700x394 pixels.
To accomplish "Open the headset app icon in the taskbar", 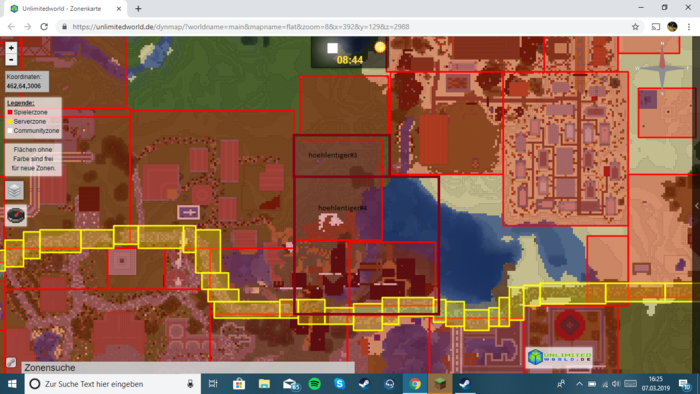I will tap(389, 384).
